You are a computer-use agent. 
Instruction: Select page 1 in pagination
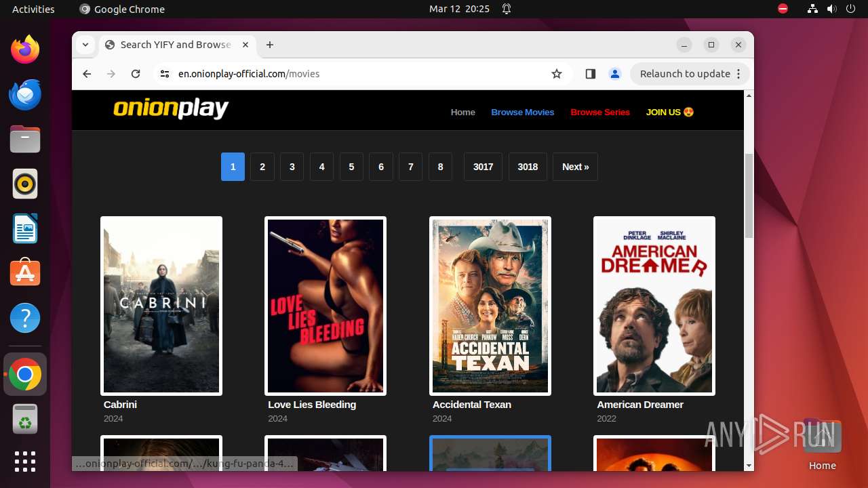pyautogui.click(x=233, y=167)
